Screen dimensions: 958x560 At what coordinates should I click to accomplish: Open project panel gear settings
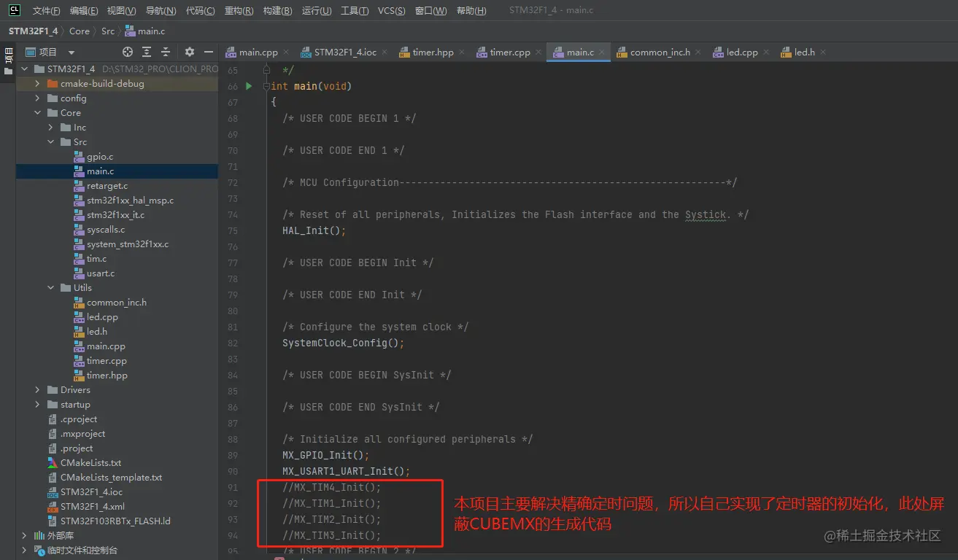point(190,52)
